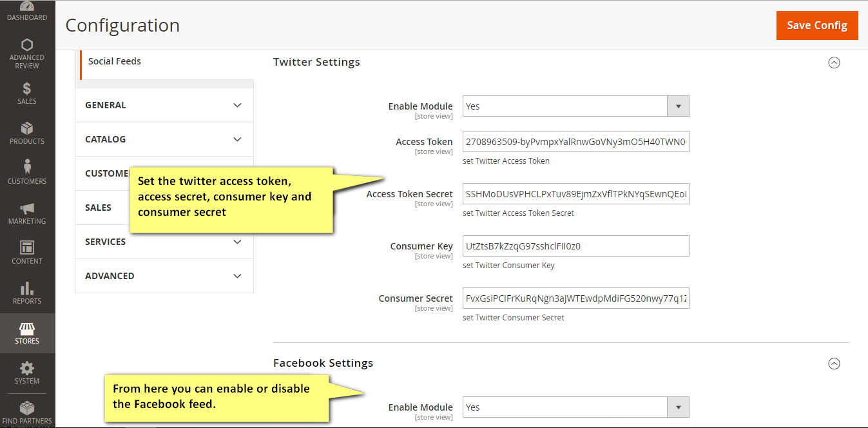Open the Twitter Enable Module dropdown
Screen dimensions: 868x428
677,106
